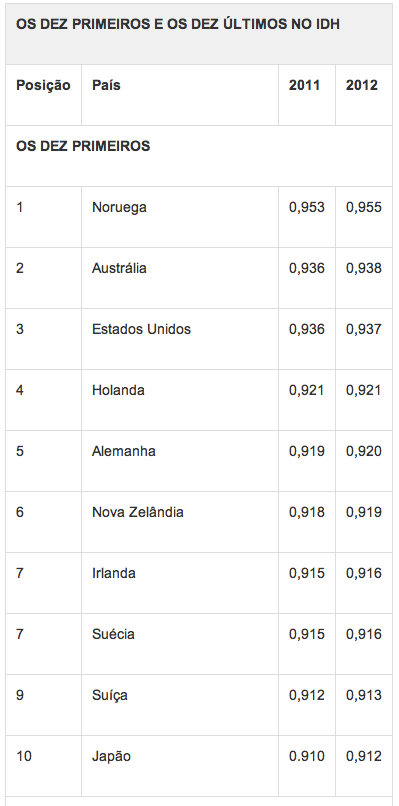This screenshot has height=806, width=399.
Task: Click the table title 'OS DEZ PRIMEIROS E OS DEZ ÚLTIMOS NO IDH'
Action: point(177,25)
